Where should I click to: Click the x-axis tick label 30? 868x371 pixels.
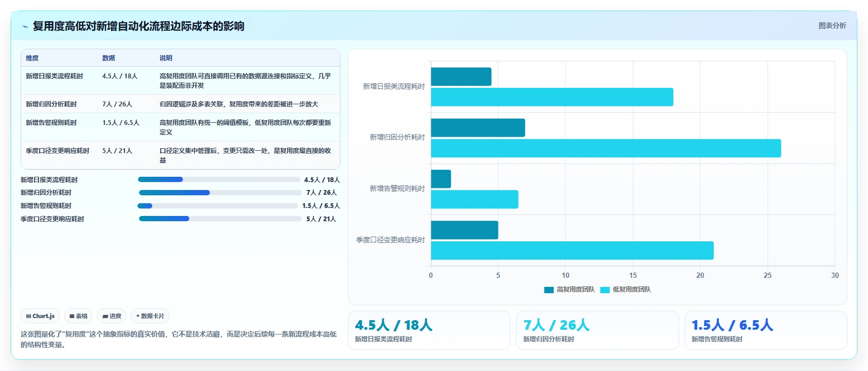(x=835, y=275)
